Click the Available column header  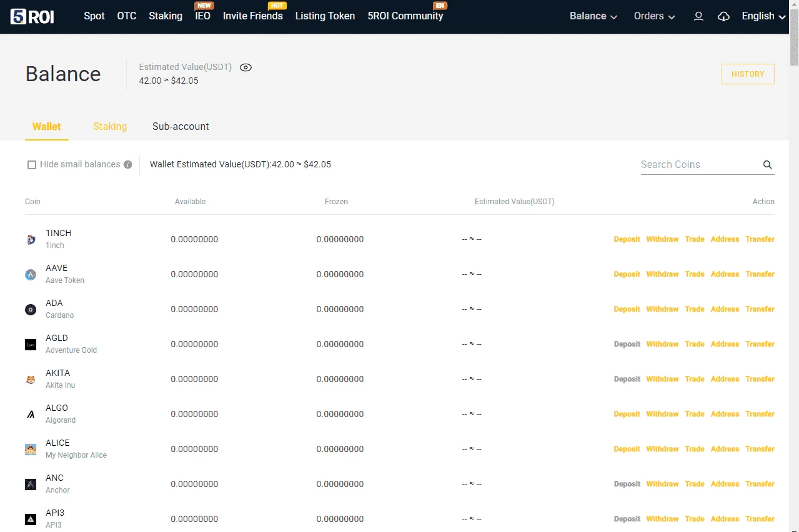point(191,202)
